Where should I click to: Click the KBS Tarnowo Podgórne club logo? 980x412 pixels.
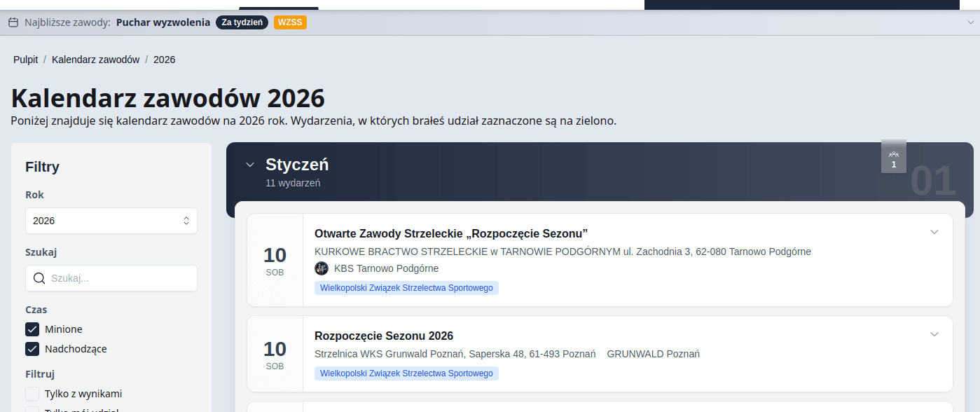[x=322, y=268]
